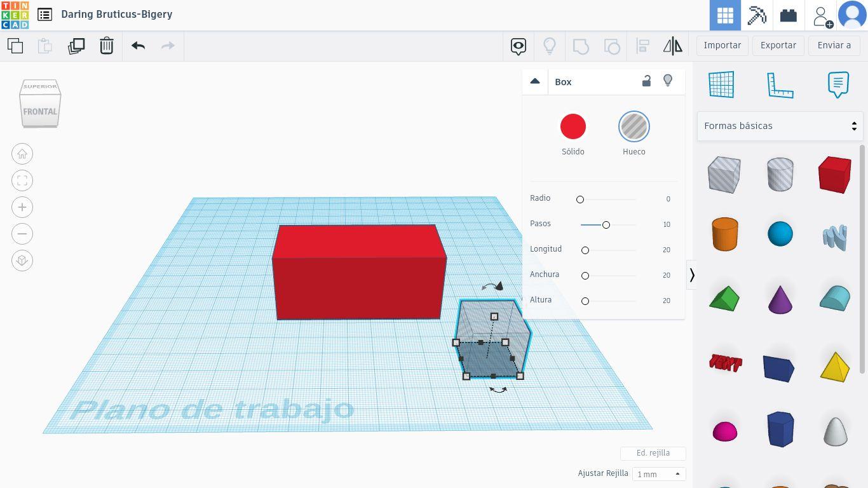The width and height of the screenshot is (868, 488).
Task: Click the Enviar a button
Action: pyautogui.click(x=834, y=45)
